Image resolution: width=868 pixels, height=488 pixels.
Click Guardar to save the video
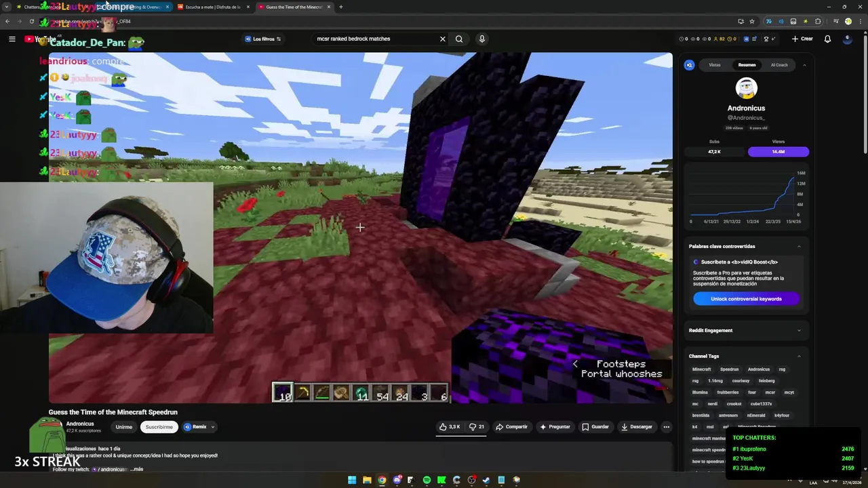coord(595,427)
